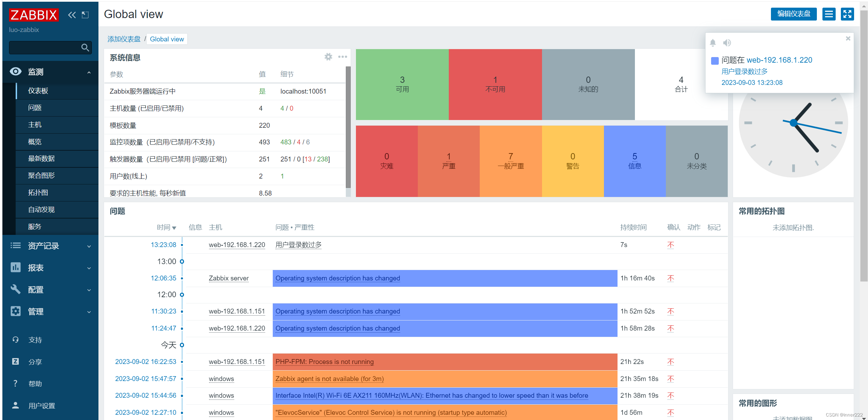Open web-192.168.1.220 link in notification popup
Screen dimensions: 868x420
[779, 60]
